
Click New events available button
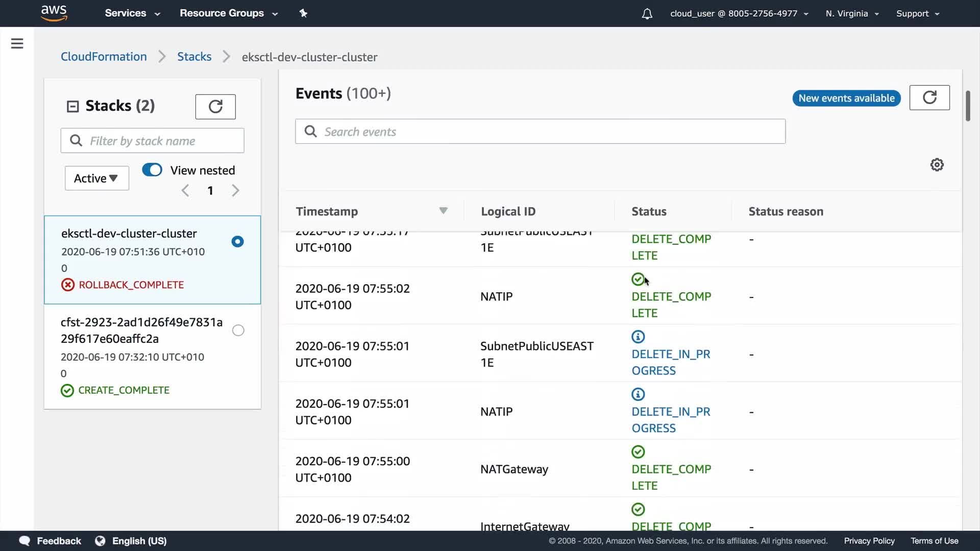pyautogui.click(x=846, y=98)
